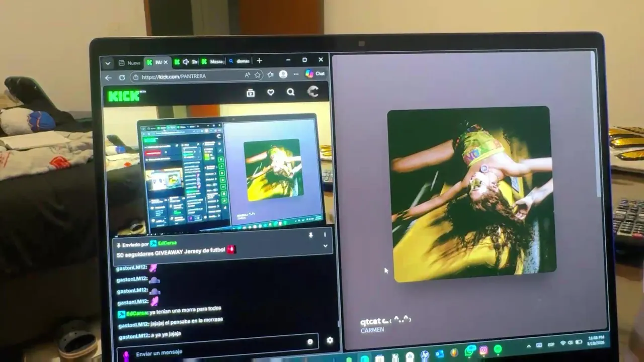Switch to the Kick tab playing audio
This screenshot has height=362, width=644.
pos(186,62)
